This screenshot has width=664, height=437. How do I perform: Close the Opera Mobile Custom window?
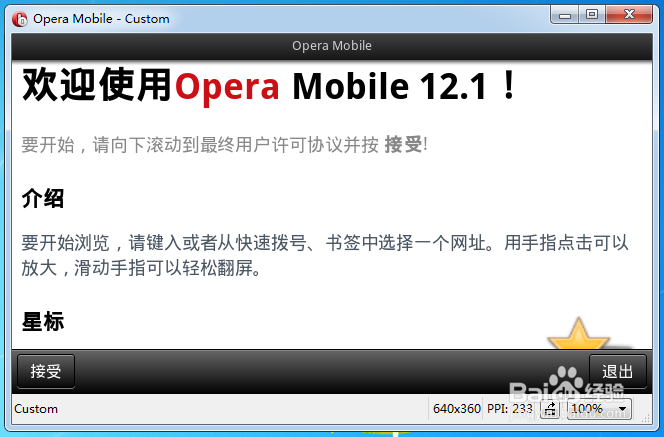click(629, 15)
